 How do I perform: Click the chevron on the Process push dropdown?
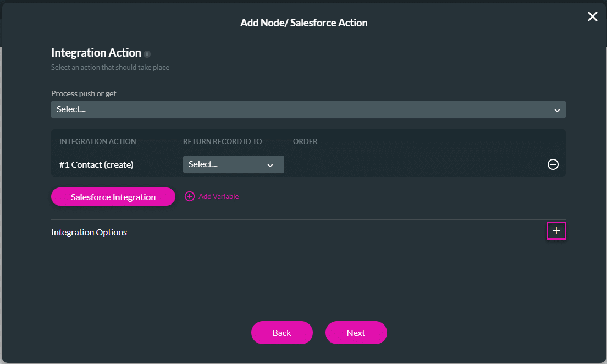[x=558, y=109]
